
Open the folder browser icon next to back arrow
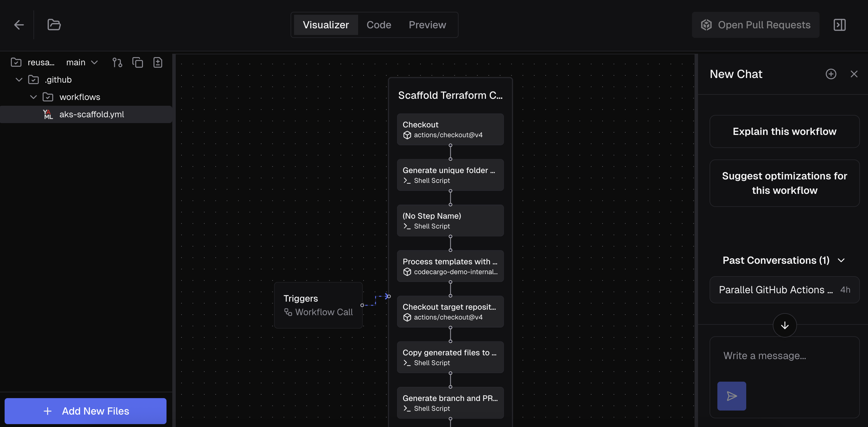coord(54,25)
